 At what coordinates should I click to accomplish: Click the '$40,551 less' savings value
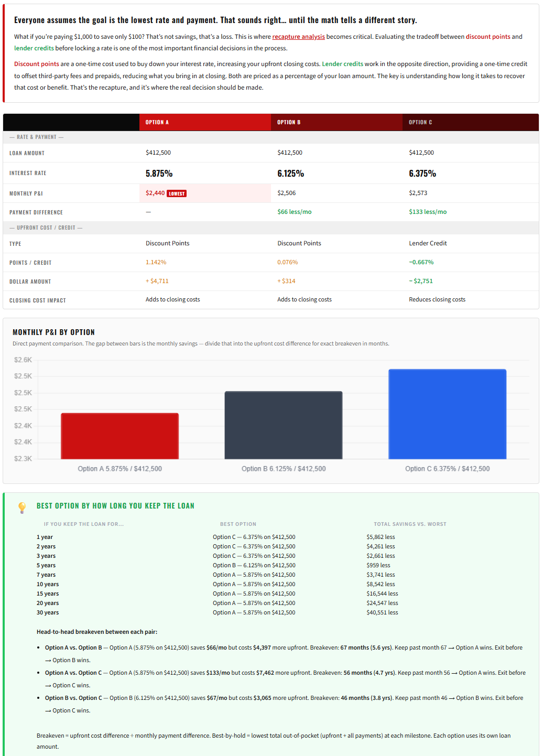383,612
